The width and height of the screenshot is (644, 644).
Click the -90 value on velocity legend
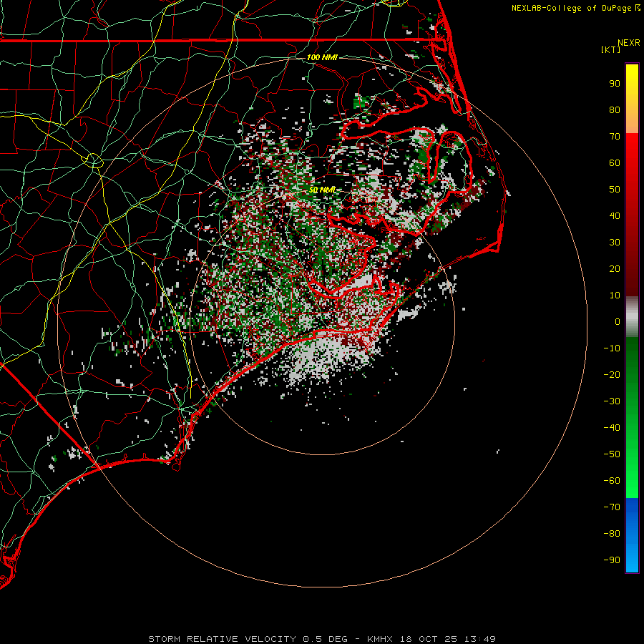tap(612, 560)
